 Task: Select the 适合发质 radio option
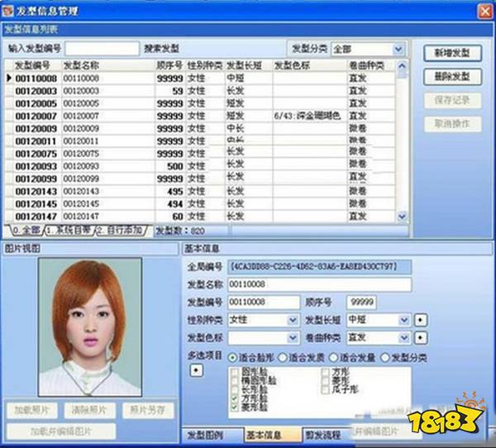pyautogui.click(x=284, y=356)
